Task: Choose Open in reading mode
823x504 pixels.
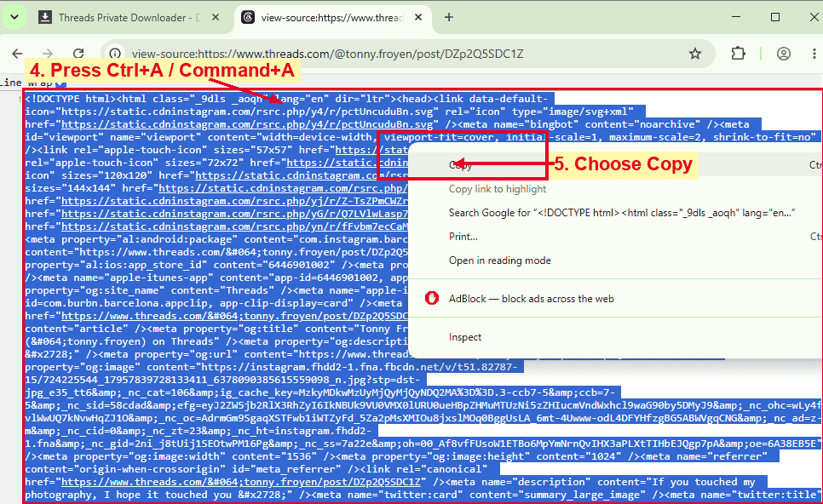Action: 615,261
